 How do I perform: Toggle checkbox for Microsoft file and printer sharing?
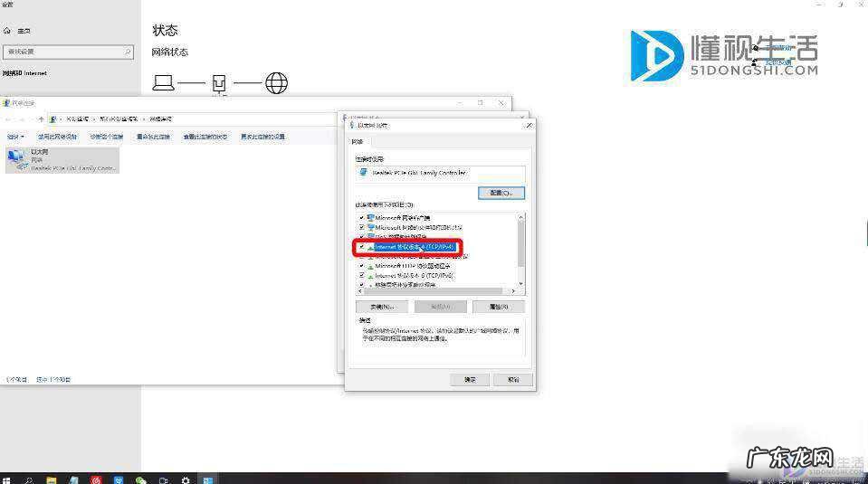[x=361, y=227]
